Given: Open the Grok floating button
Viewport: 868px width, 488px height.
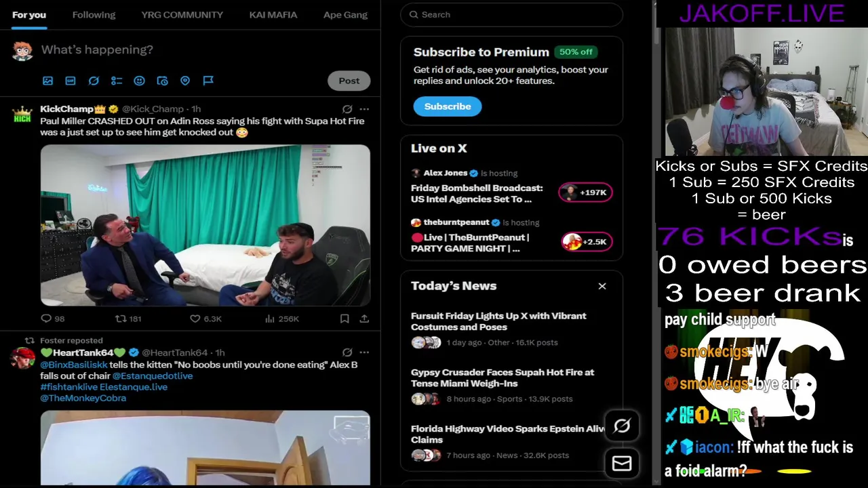Looking at the screenshot, I should coord(622,426).
